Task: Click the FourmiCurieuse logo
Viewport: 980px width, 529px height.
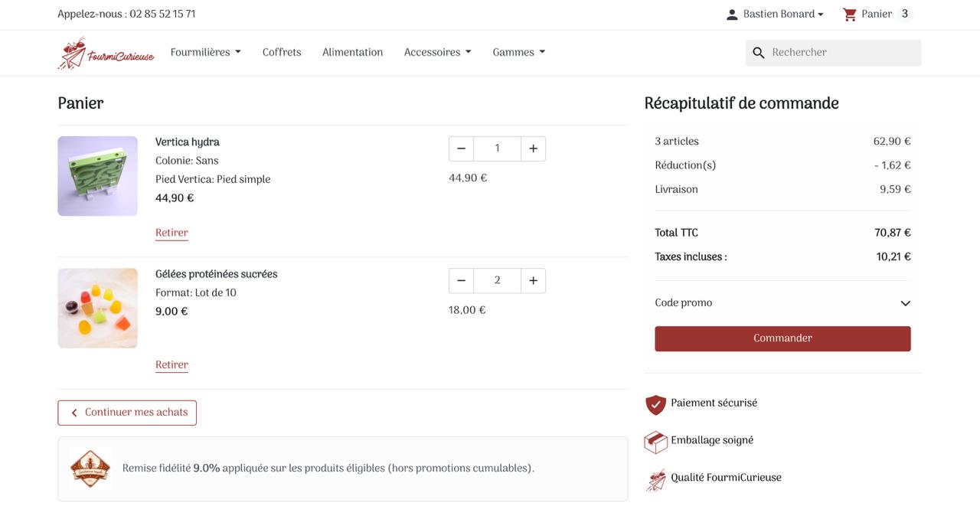Action: (x=106, y=53)
